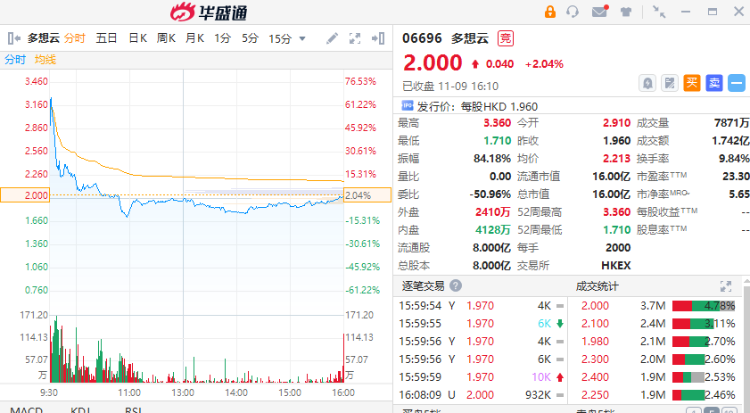Select the pencil drawing tool
750x413 pixels.
tap(332, 38)
